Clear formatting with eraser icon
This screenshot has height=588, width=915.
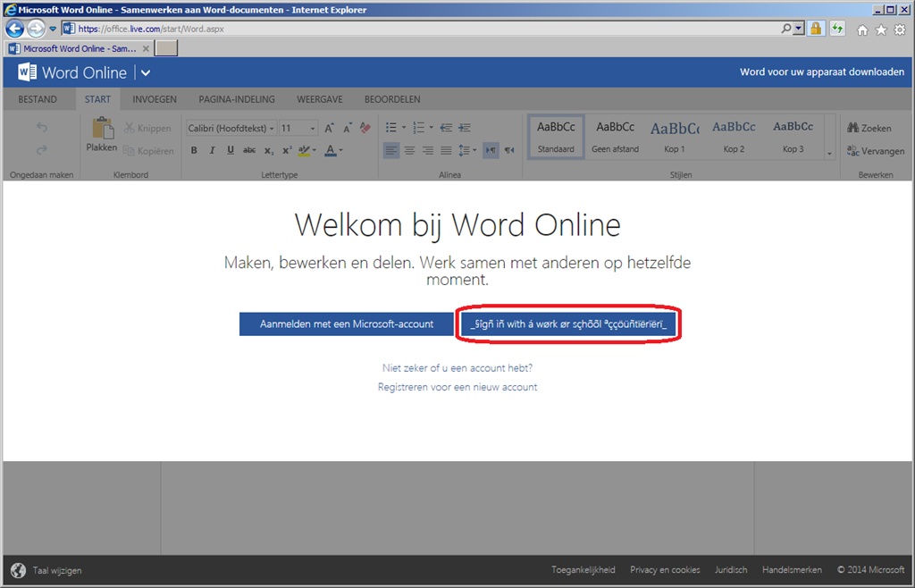pyautogui.click(x=365, y=128)
